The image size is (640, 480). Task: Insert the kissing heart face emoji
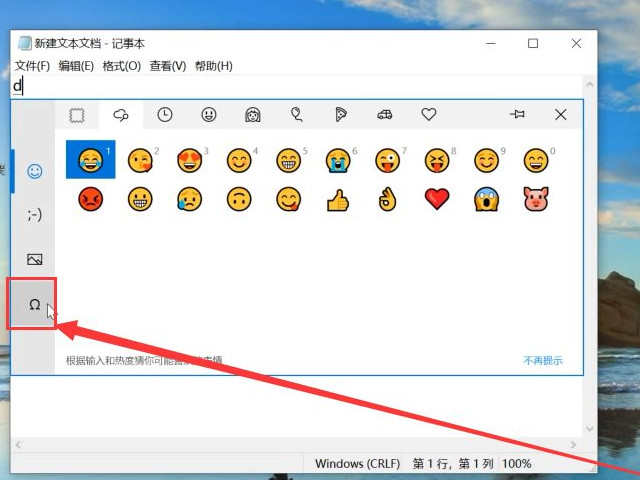tap(140, 160)
